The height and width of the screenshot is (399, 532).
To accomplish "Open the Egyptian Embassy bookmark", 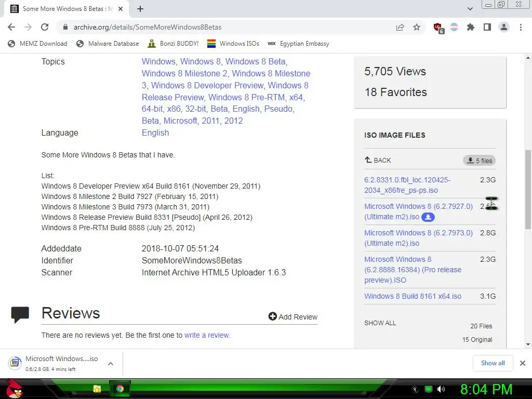I will tap(298, 44).
